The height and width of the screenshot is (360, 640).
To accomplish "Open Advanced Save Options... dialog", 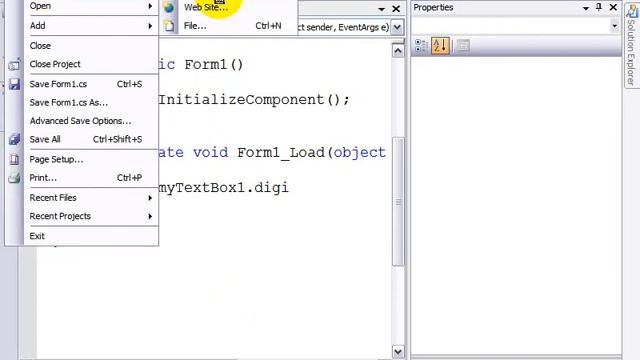I will click(x=91, y=121).
